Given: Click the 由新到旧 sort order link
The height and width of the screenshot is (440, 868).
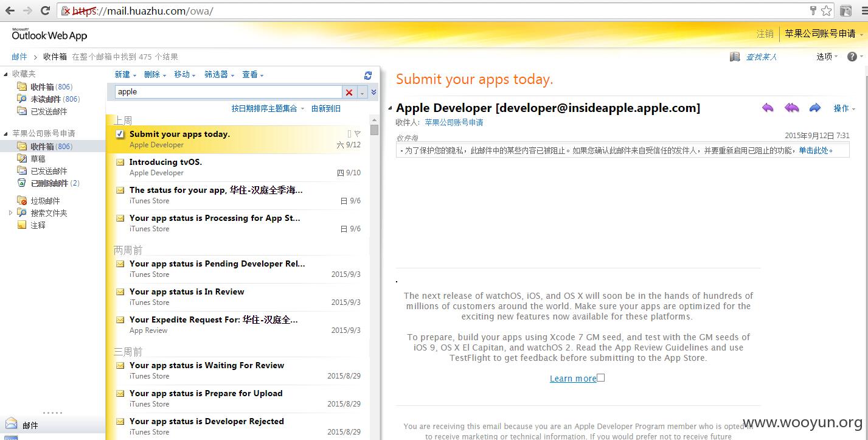Looking at the screenshot, I should (326, 108).
